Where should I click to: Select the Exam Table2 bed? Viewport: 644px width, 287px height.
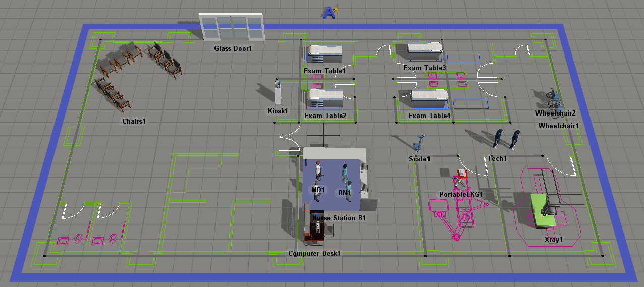(326, 98)
